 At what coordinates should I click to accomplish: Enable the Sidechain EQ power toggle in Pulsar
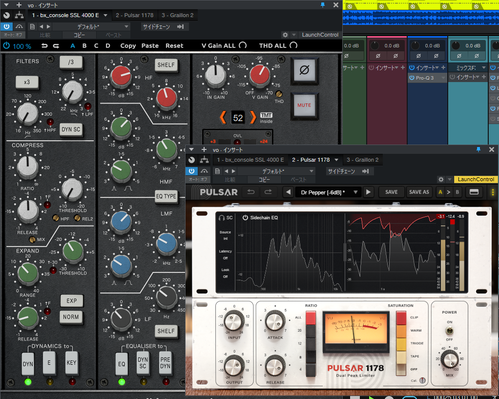point(245,218)
